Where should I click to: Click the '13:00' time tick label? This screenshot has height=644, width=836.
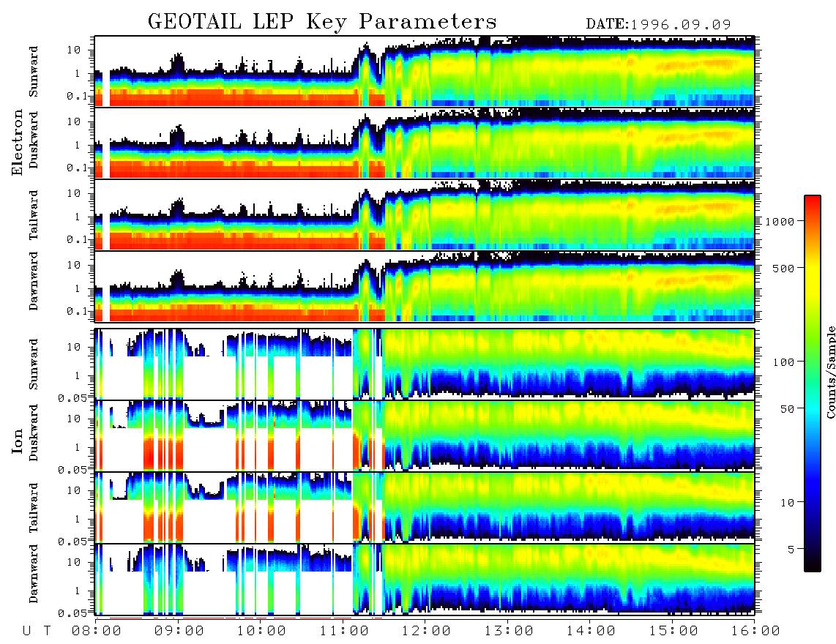(509, 631)
